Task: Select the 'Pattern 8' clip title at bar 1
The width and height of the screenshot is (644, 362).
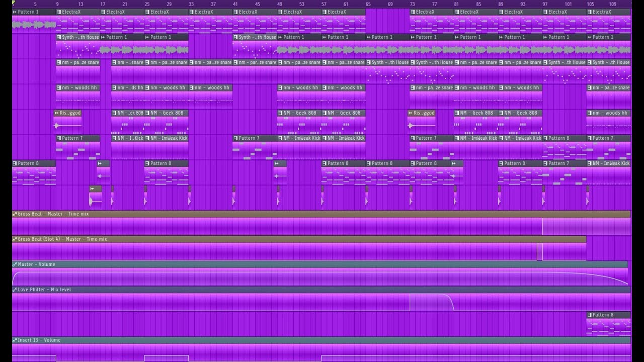Action: tap(28, 163)
